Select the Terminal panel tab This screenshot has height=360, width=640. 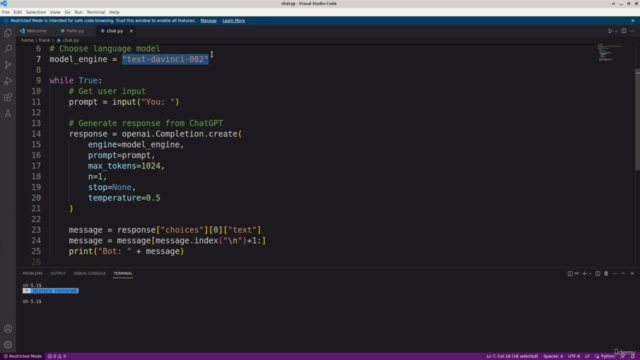pos(123,273)
